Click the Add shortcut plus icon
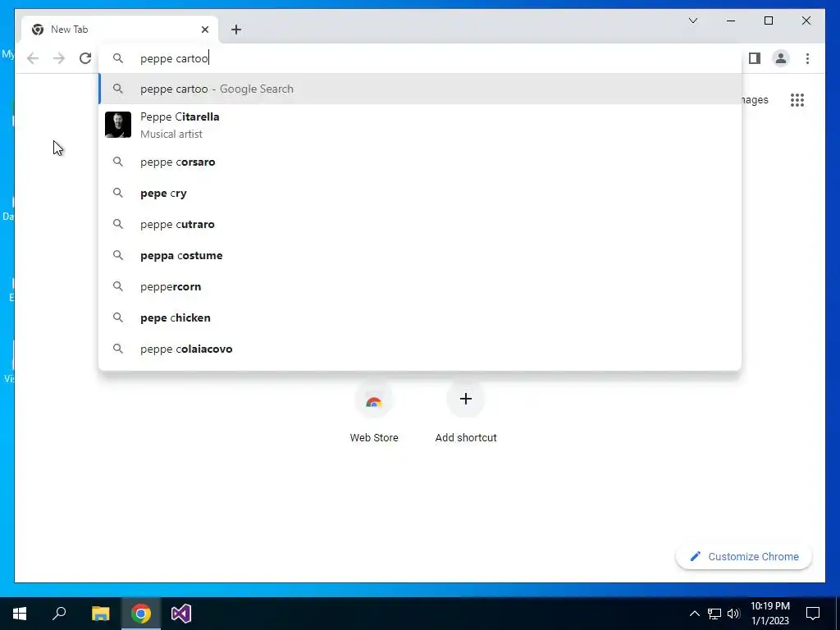This screenshot has width=840, height=630. point(466,399)
